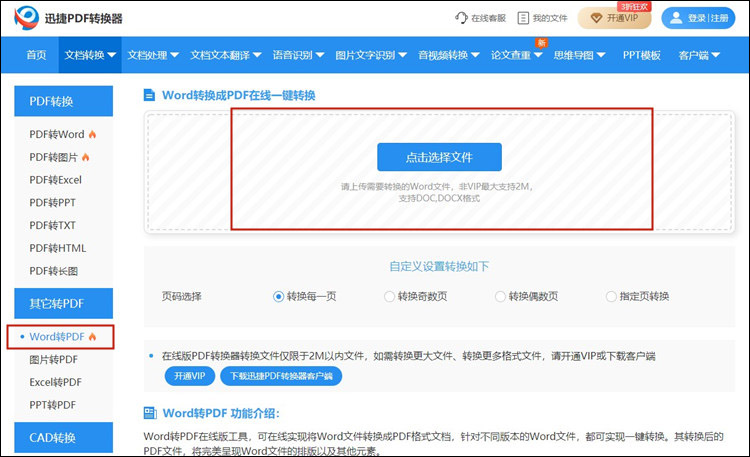Click the 页码选择 label
Screen dimensions: 750x457
182,297
